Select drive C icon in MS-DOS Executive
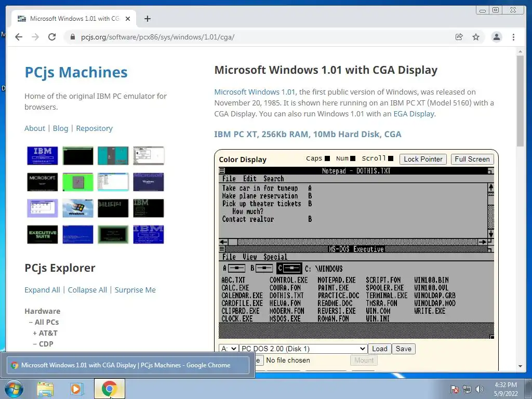Screen dimensions: 532x399 [289, 269]
